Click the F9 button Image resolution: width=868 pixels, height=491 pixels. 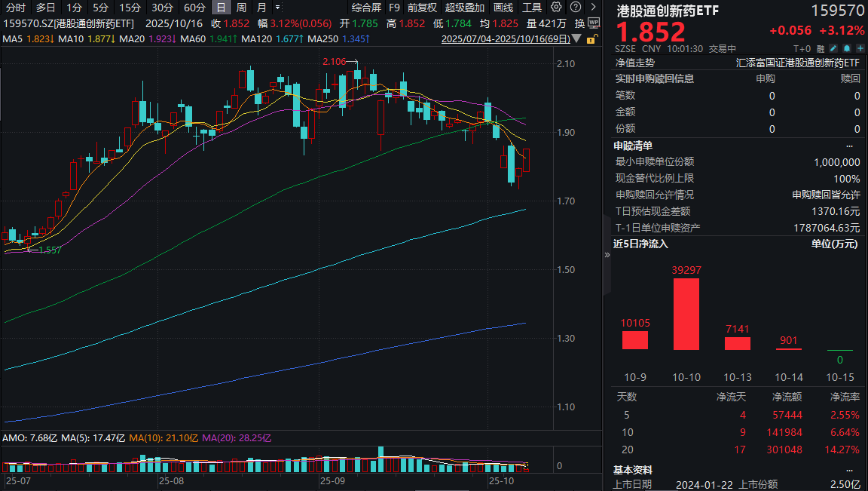tap(394, 7)
